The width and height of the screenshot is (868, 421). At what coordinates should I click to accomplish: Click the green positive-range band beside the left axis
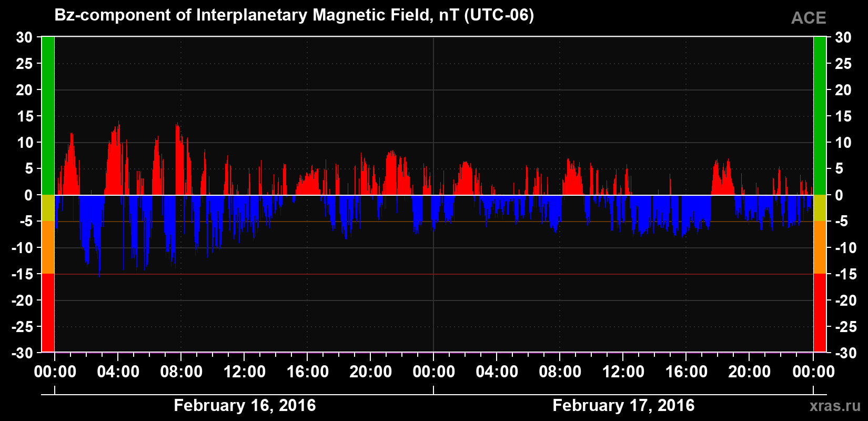click(48, 116)
